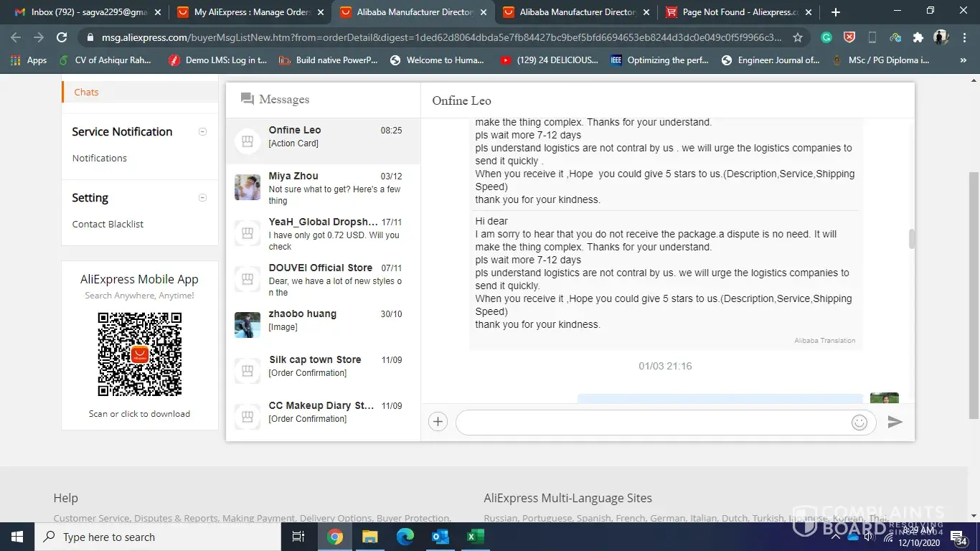980x551 pixels.
Task: Open the emoji picker in message box
Action: 859,423
